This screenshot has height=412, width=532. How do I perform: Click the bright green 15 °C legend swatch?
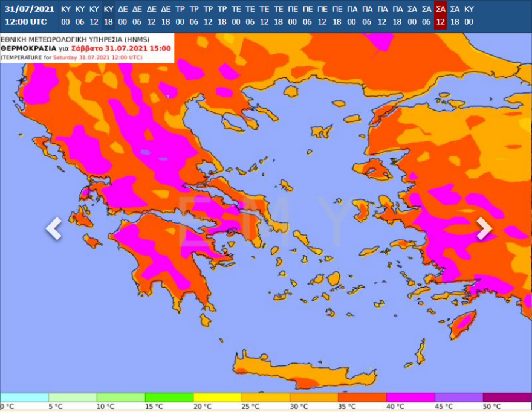click(169, 397)
